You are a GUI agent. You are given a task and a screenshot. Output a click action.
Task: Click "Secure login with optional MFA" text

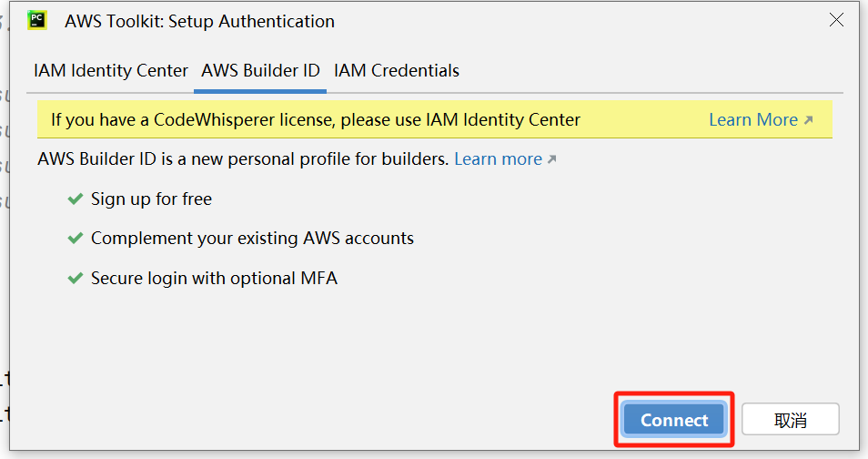coord(214,279)
